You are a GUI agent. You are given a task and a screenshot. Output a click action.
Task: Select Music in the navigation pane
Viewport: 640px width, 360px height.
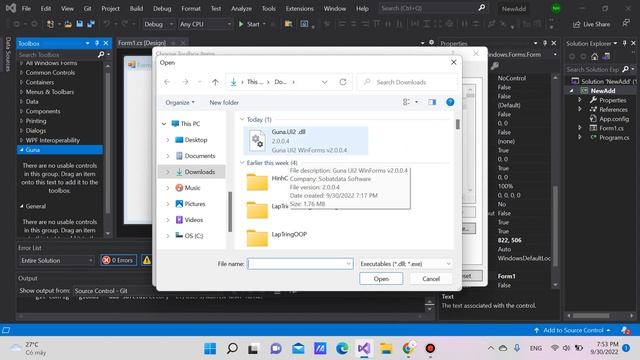[192, 188]
